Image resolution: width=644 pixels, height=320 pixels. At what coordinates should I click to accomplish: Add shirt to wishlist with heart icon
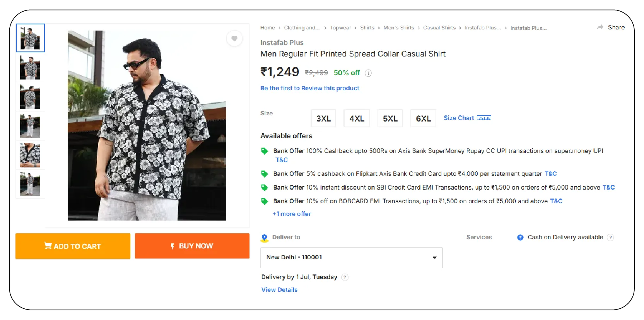click(234, 39)
